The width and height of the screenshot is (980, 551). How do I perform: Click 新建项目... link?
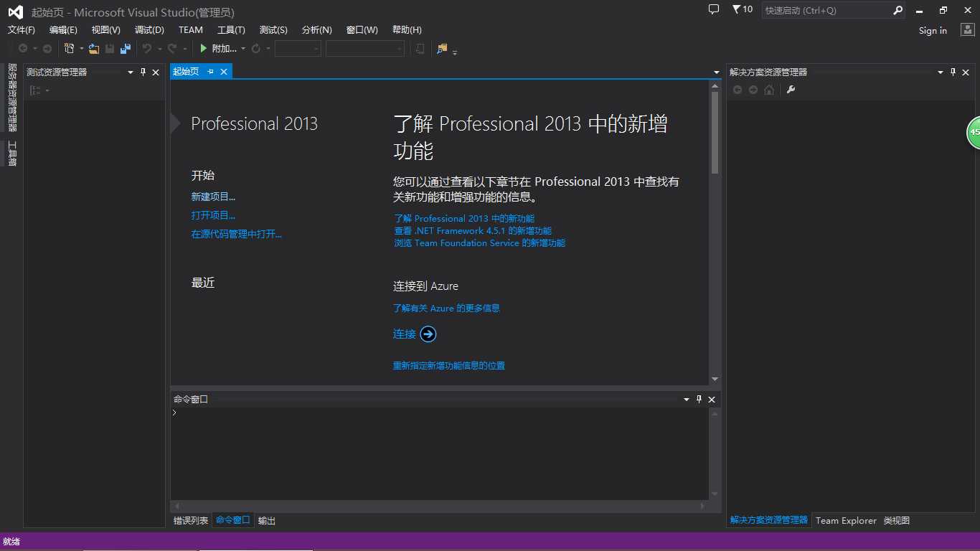pyautogui.click(x=213, y=197)
